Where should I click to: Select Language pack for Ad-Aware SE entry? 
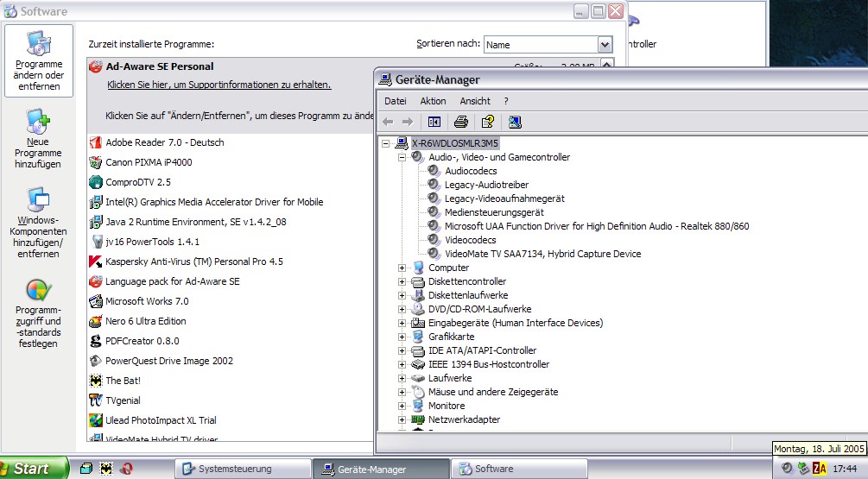pyautogui.click(x=172, y=281)
